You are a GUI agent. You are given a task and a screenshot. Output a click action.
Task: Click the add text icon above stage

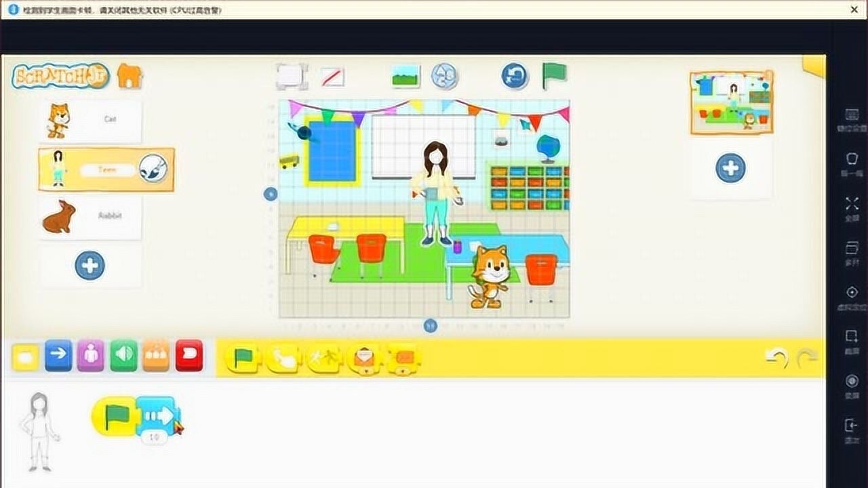446,76
